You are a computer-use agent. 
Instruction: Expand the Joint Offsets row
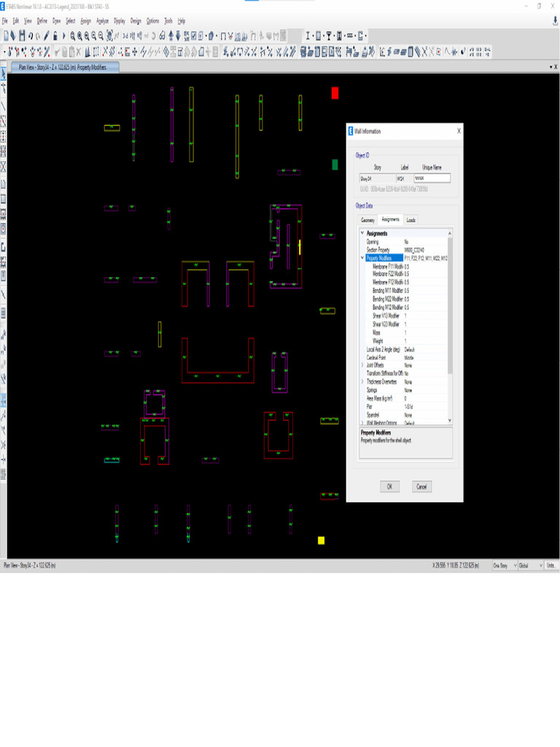click(362, 365)
